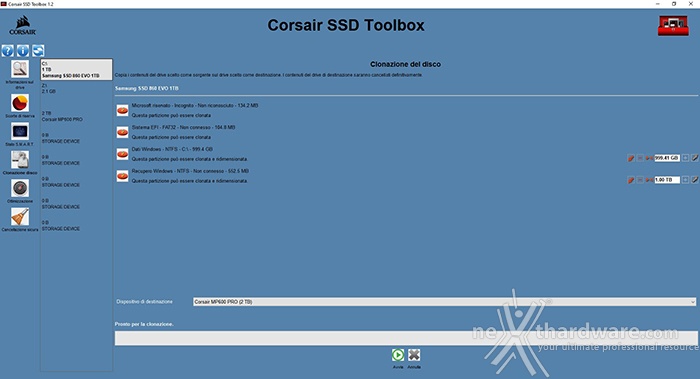
Task: Increase size with plus box beside 999.41 GB
Action: point(685,158)
